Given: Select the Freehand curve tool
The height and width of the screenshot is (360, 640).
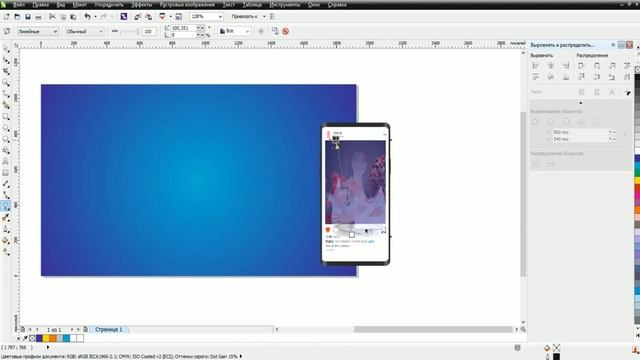Looking at the screenshot, I should tap(6, 94).
